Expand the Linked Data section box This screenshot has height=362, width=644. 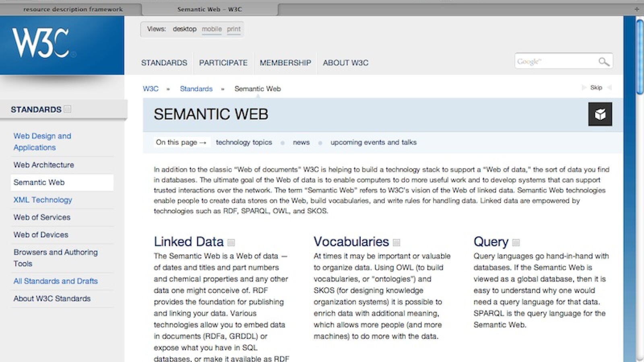pos(231,243)
